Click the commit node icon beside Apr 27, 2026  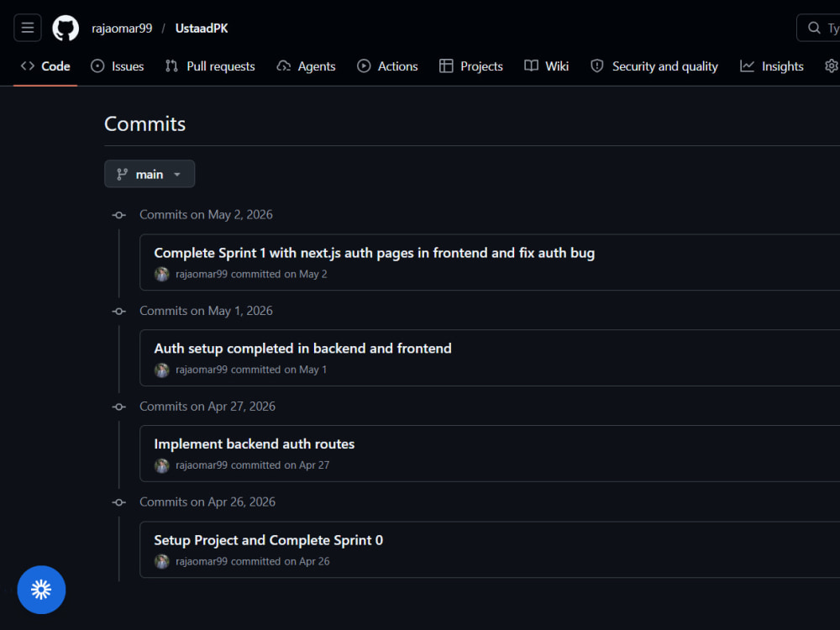(119, 407)
